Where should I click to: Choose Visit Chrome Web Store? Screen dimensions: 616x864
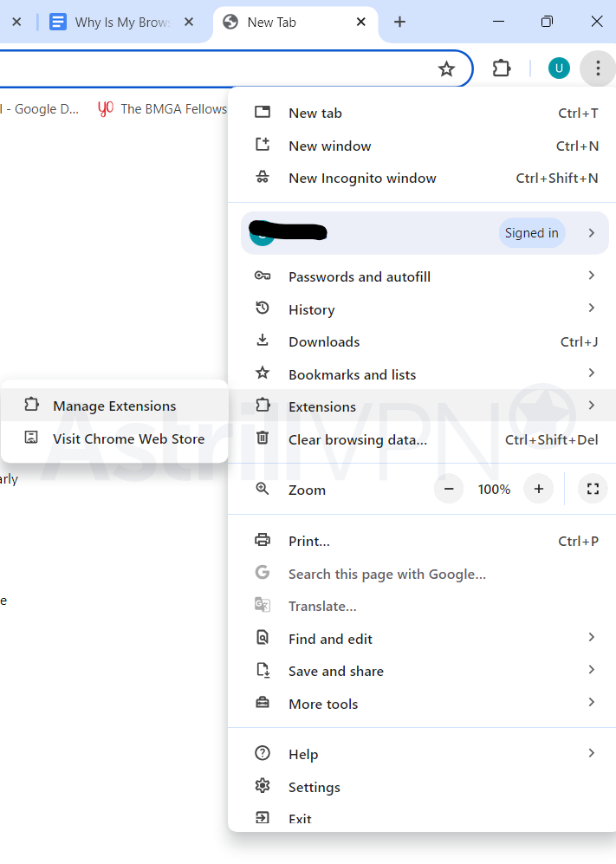(129, 438)
